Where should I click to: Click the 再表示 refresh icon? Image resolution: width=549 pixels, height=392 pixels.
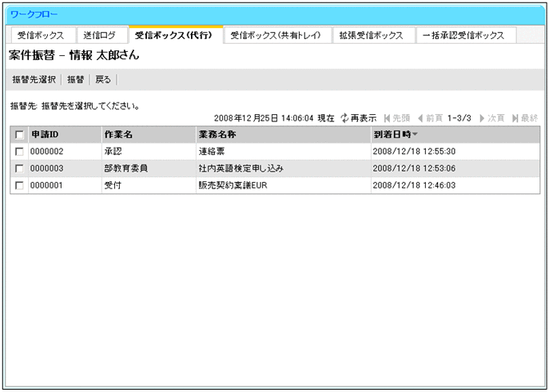[344, 118]
